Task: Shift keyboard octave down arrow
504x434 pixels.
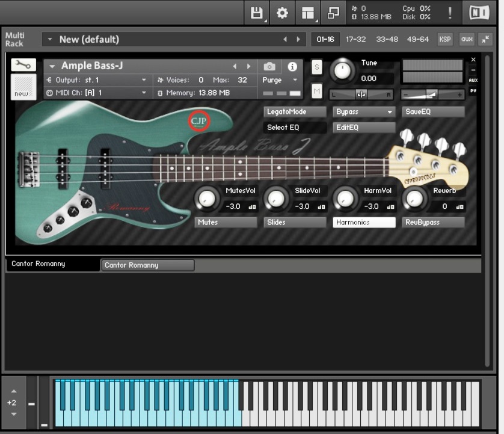Action: pos(13,414)
